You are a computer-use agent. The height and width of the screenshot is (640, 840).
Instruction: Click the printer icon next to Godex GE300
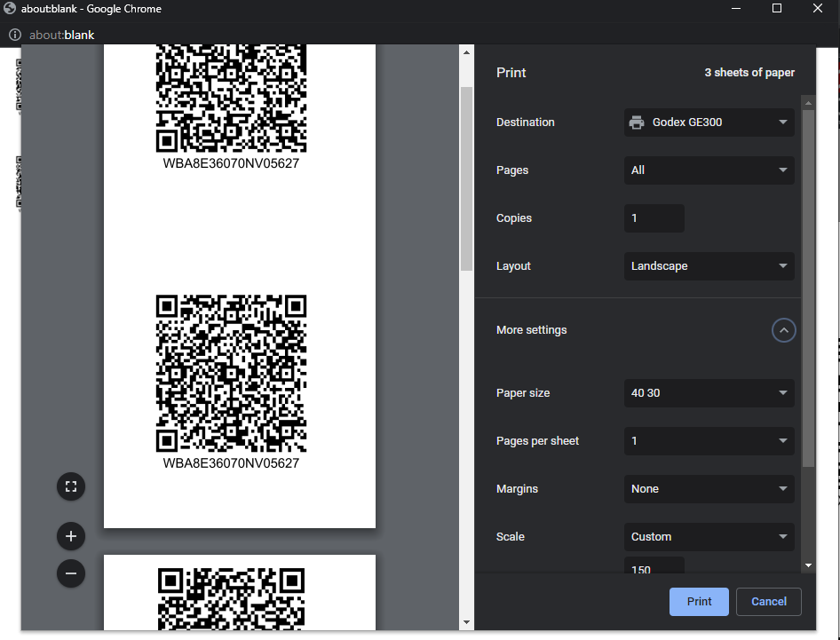click(x=637, y=122)
